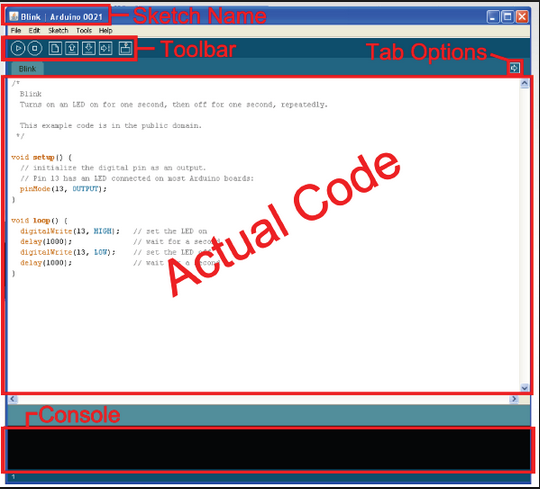Create a new sketch with the New icon
This screenshot has width=540, height=489.
[x=55, y=48]
